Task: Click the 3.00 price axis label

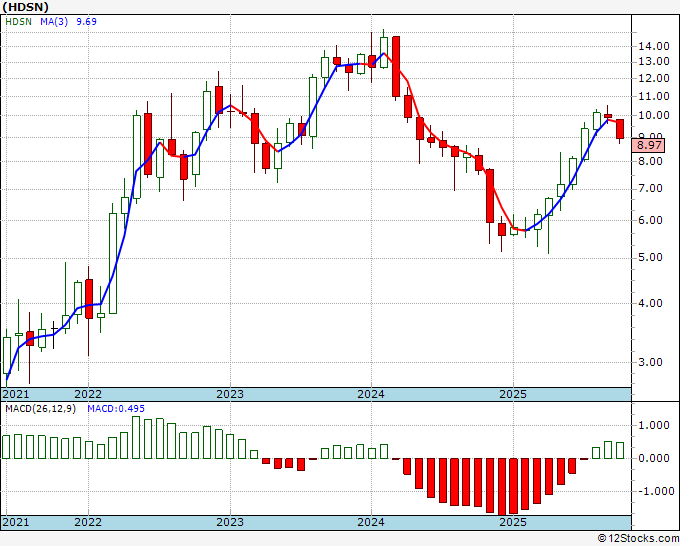Action: click(x=650, y=362)
